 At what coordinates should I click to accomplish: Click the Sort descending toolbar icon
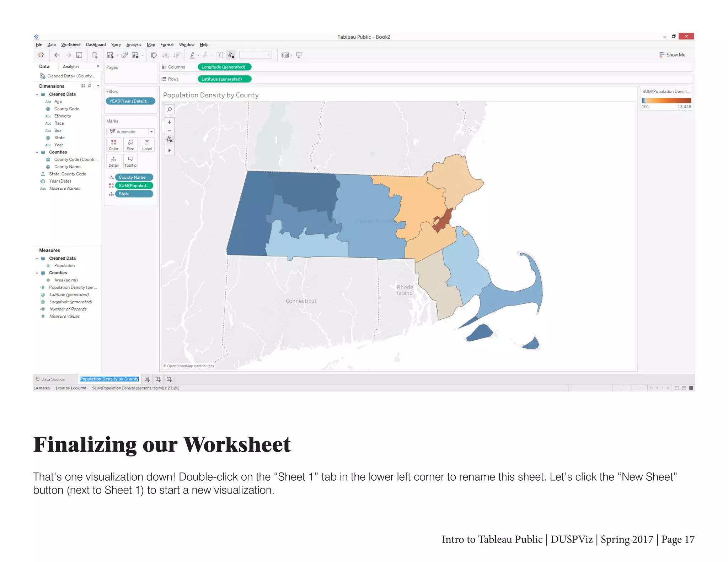176,55
